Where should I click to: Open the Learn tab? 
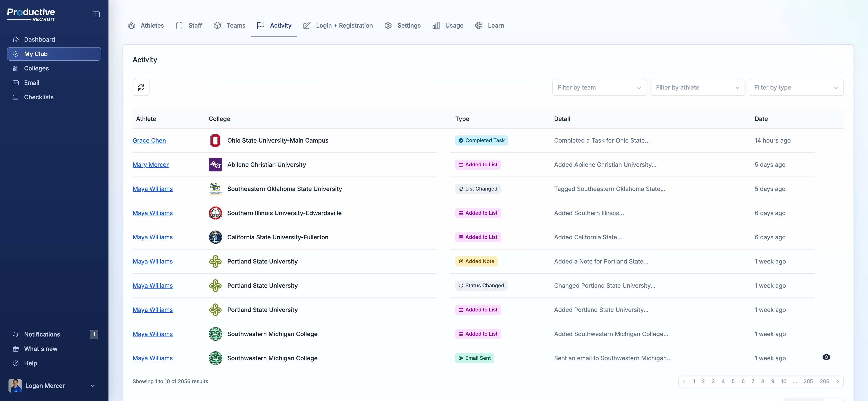coord(490,26)
